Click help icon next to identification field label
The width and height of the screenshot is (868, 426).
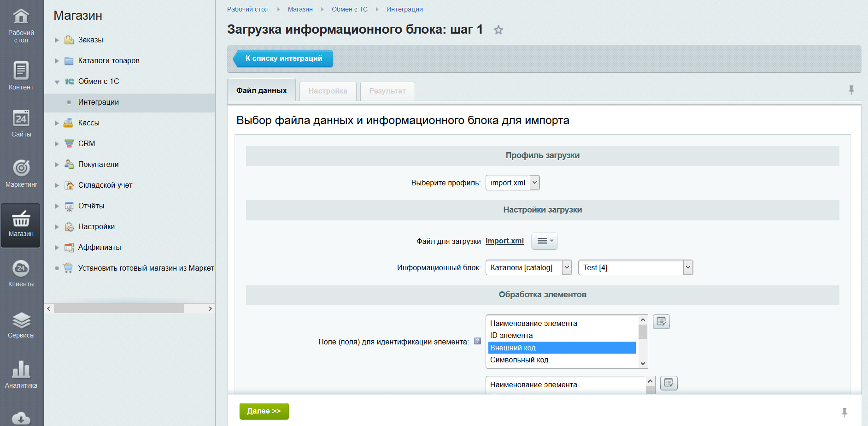click(477, 341)
